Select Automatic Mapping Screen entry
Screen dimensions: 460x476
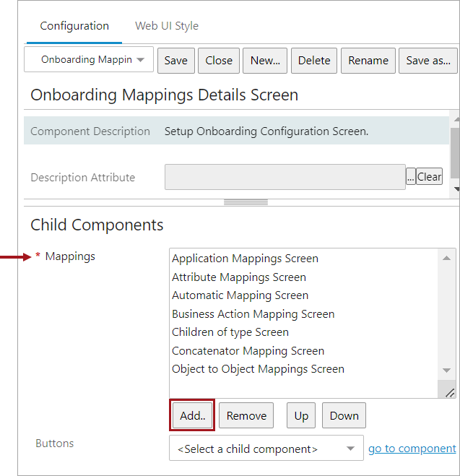tap(240, 295)
